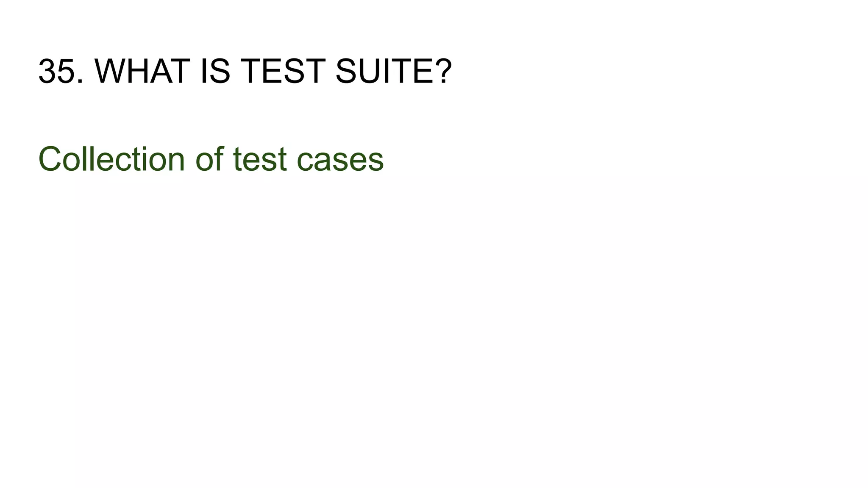Click the capital C starting Collection
This screenshot has height=488, width=868.
(50, 159)
